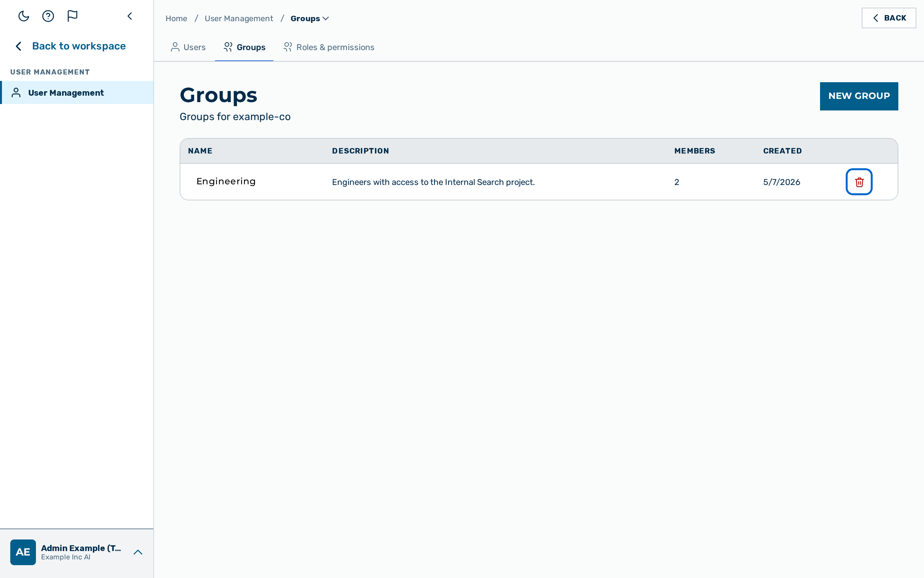924x578 pixels.
Task: Open the Home breadcrumb
Action: [176, 18]
